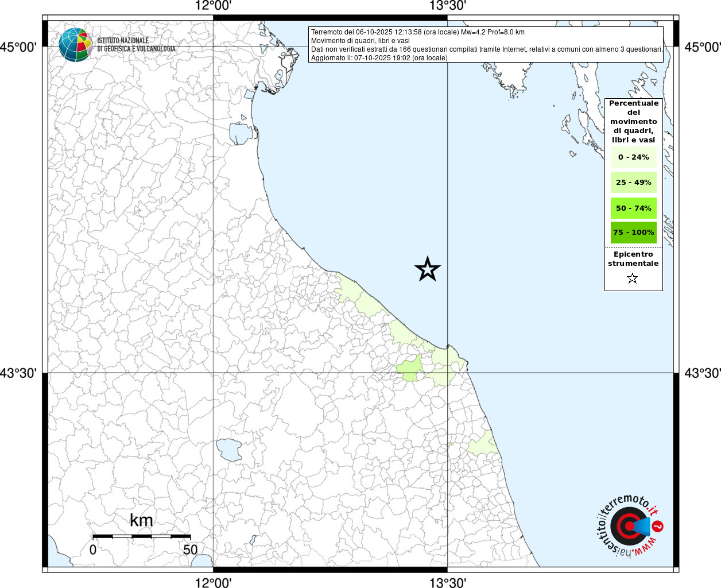
Task: Click the top 13°30' longitude label
Action: (448, 6)
